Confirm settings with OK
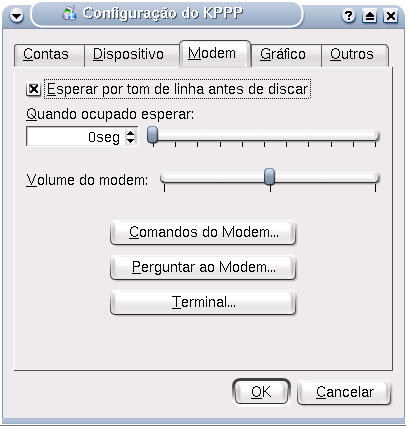The image size is (408, 426). point(261,392)
